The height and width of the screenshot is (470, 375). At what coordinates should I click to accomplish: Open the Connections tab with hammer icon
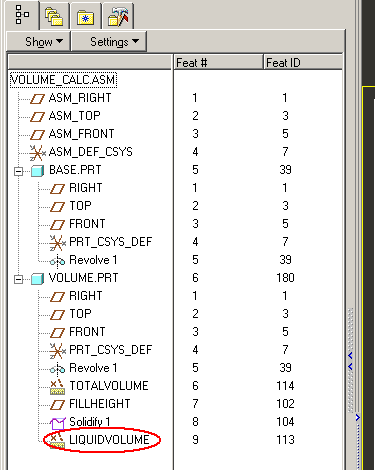tap(118, 17)
